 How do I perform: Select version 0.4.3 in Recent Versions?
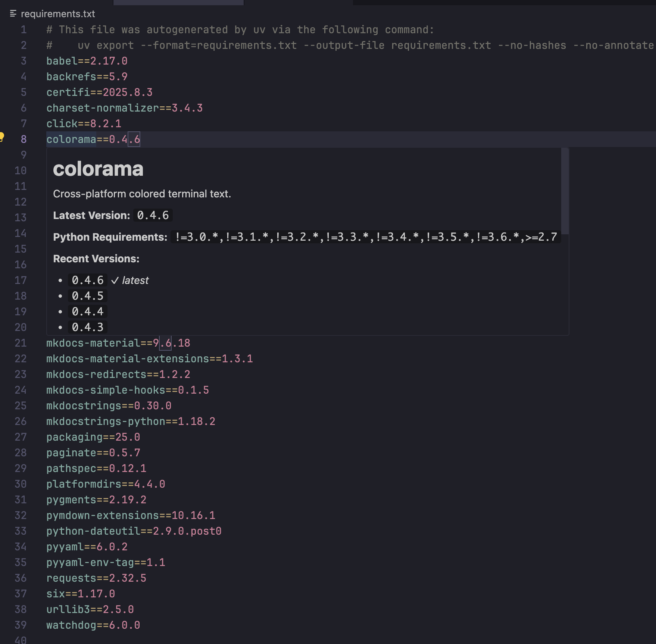[x=88, y=327]
